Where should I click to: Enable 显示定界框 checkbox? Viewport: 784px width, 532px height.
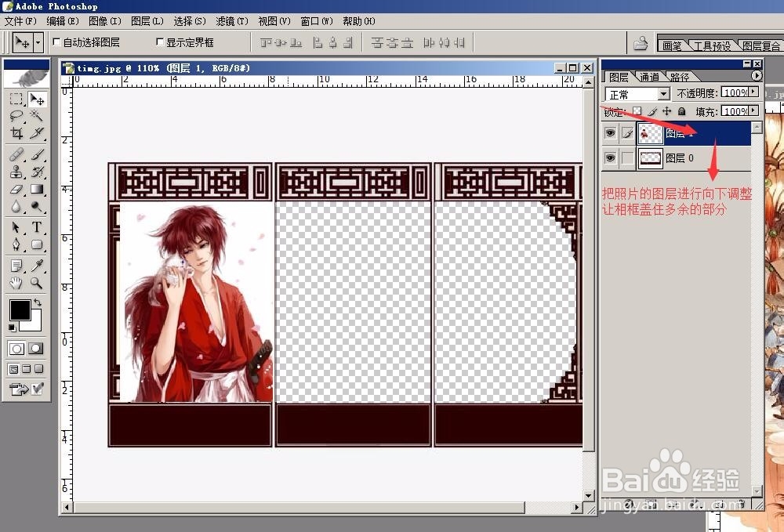(x=160, y=42)
